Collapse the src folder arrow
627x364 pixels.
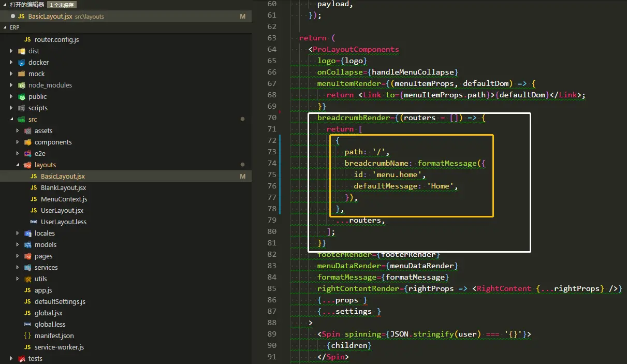pyautogui.click(x=11, y=119)
